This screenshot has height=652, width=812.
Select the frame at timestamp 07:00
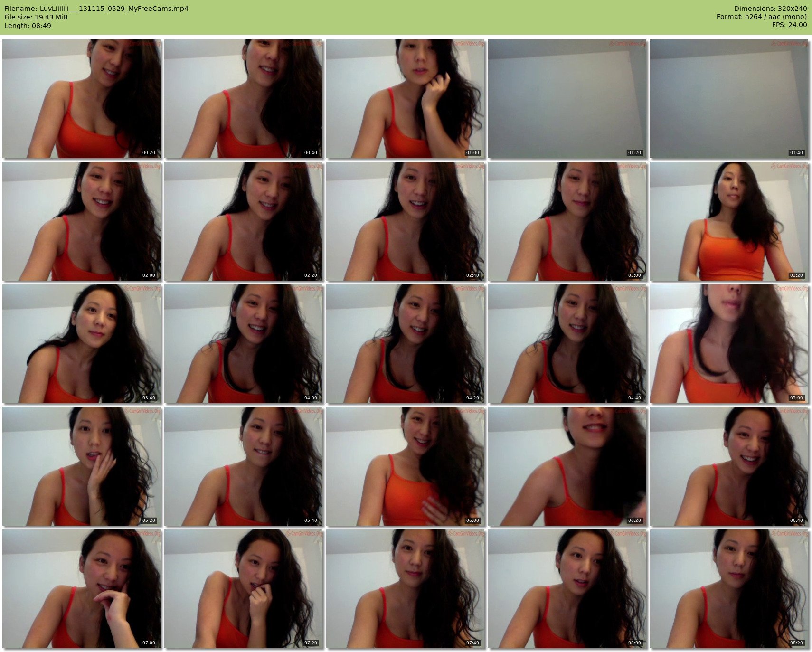click(82, 589)
